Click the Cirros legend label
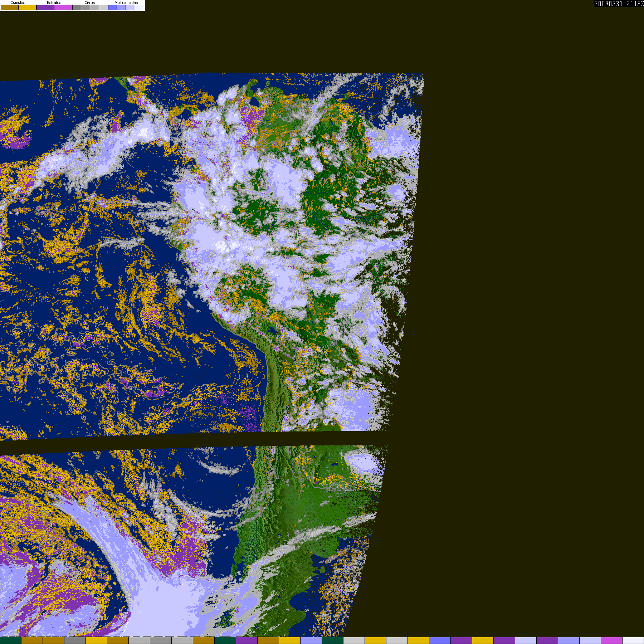Viewport: 644px width, 644px height. (89, 3)
